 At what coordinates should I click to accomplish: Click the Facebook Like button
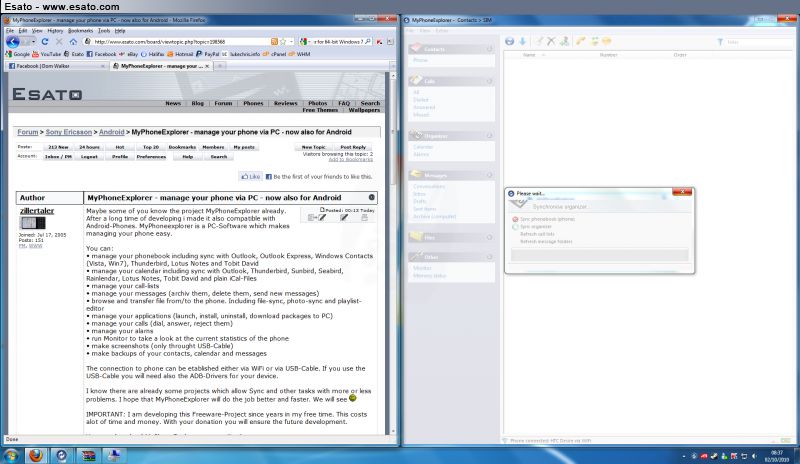(x=249, y=176)
